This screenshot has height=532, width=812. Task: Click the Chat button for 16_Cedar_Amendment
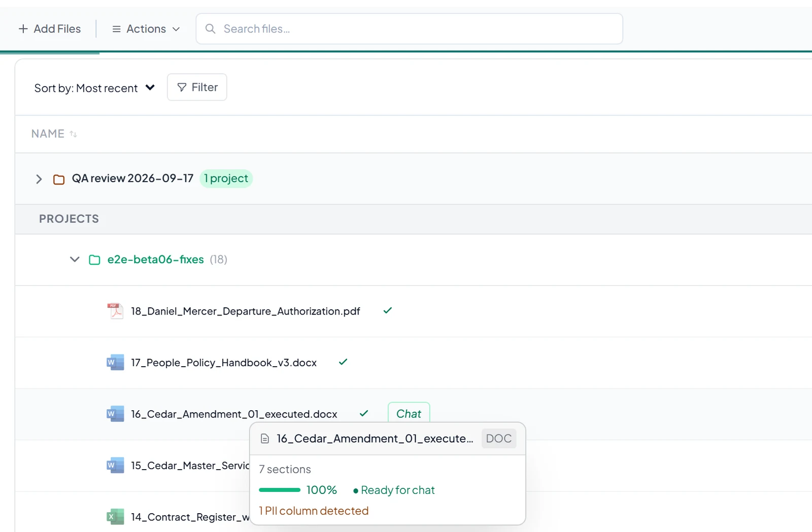409,413
